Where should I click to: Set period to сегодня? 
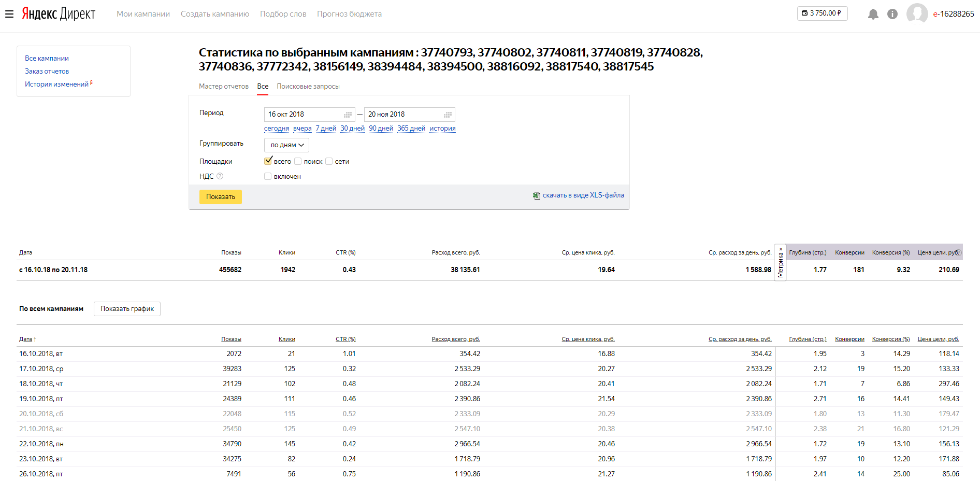coord(277,129)
